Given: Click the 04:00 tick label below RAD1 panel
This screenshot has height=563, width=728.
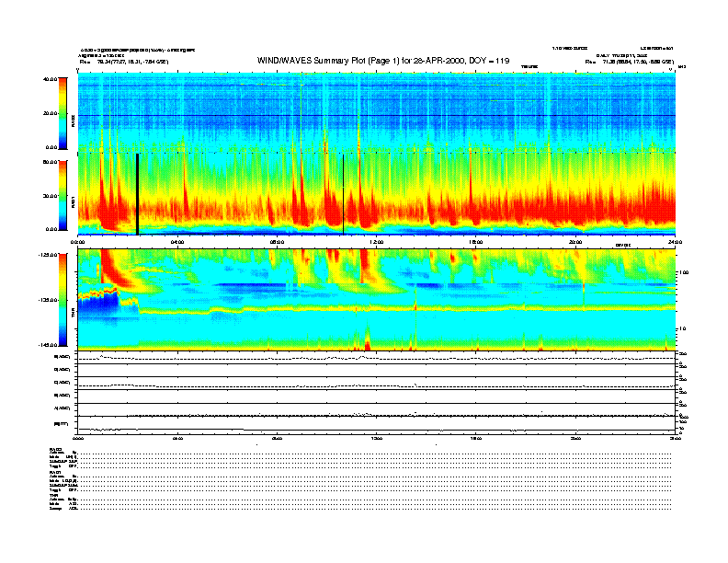Looking at the screenshot, I should tap(177, 242).
